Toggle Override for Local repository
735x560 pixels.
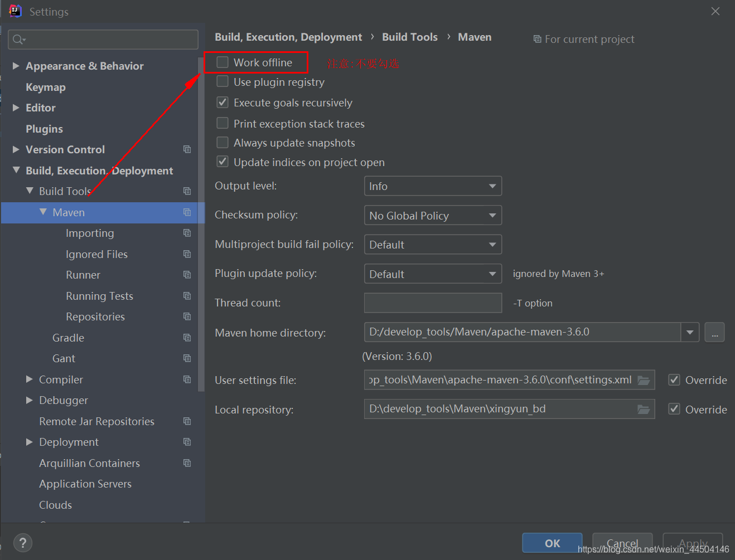[x=674, y=409]
